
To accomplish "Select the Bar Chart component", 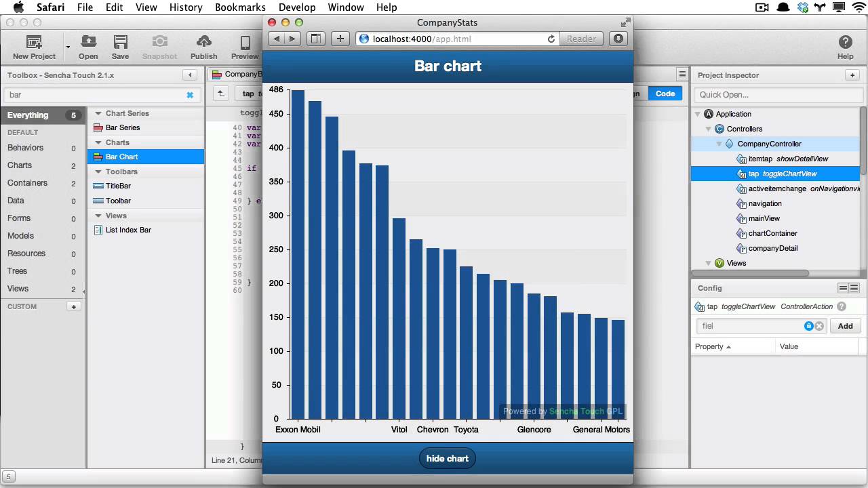I will coord(146,157).
